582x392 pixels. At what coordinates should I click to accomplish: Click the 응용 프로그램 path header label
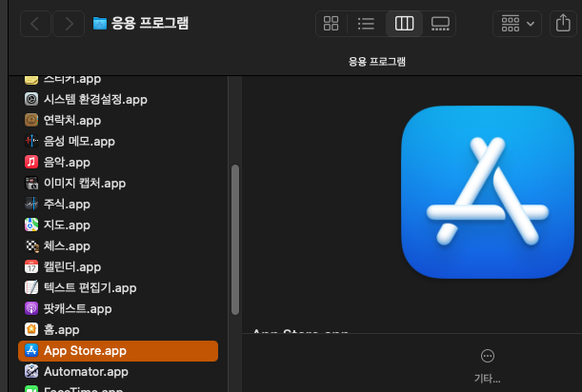[377, 62]
